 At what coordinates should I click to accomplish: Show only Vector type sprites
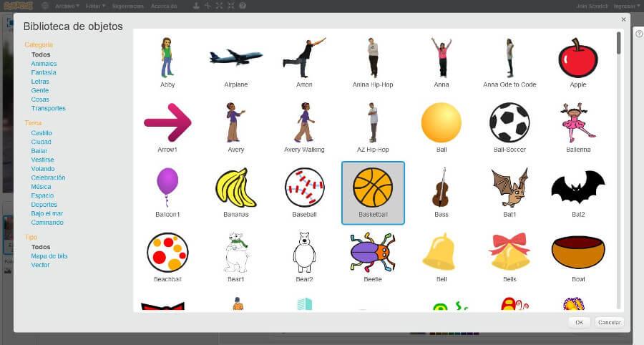click(40, 265)
